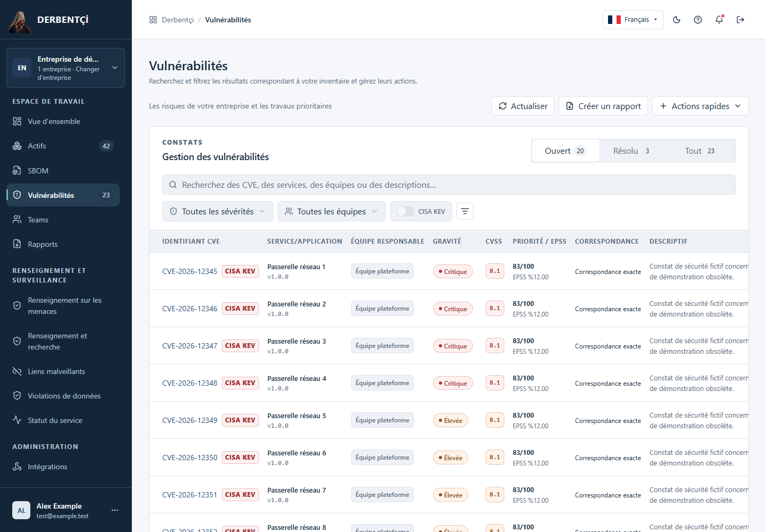
Task: Switch to the Tout tab
Action: tap(700, 151)
